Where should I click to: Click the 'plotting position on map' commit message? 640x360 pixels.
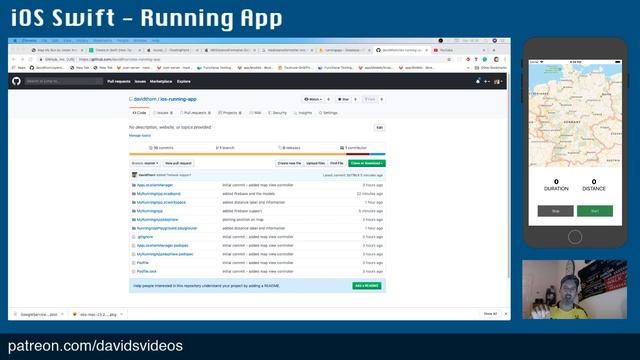(243, 220)
